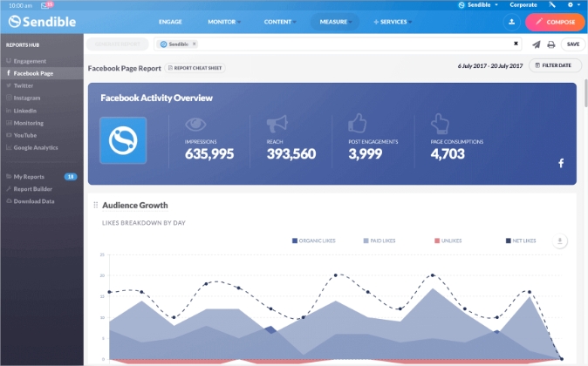Click the Sendible logo in the header
Screen dimensions: 588x366
tap(42, 22)
